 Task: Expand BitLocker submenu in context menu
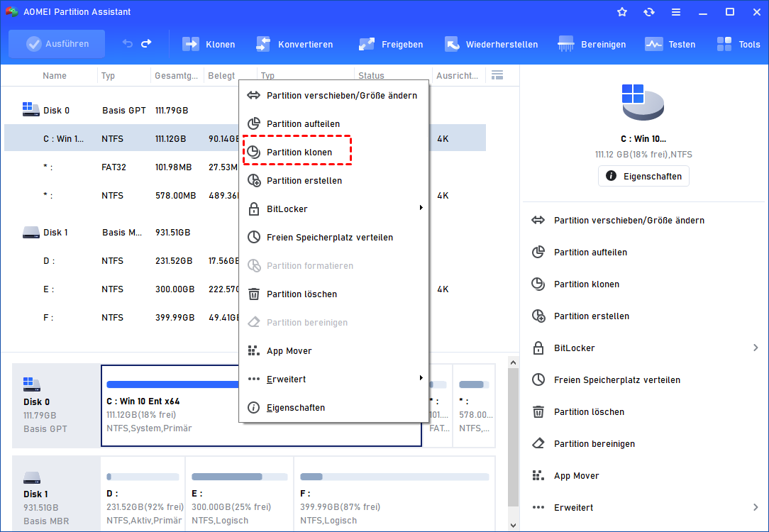tap(333, 209)
